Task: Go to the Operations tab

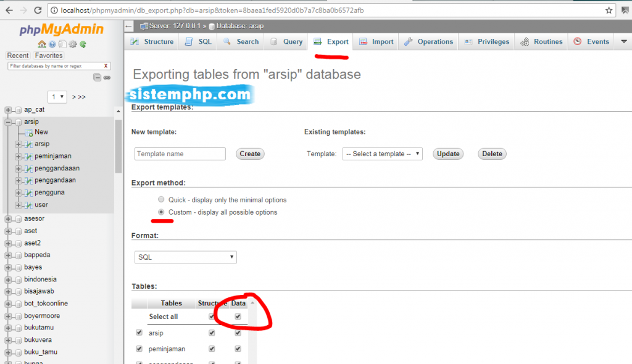Action: coord(428,41)
